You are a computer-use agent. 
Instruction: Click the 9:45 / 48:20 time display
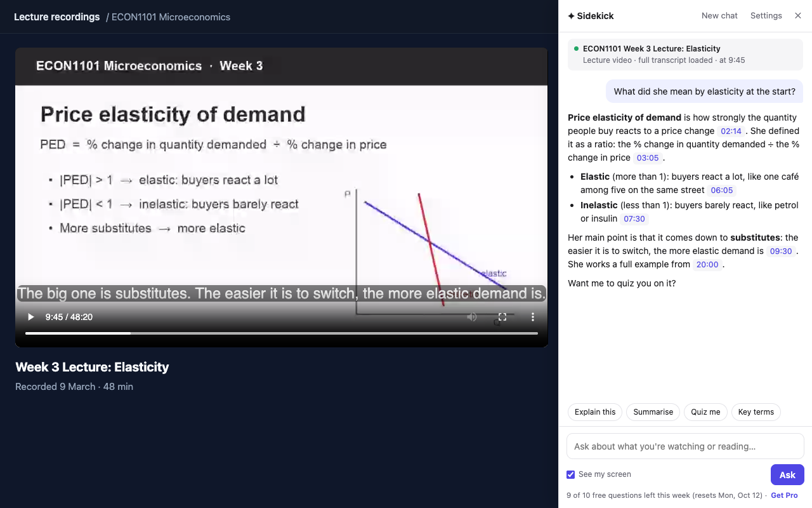69,317
